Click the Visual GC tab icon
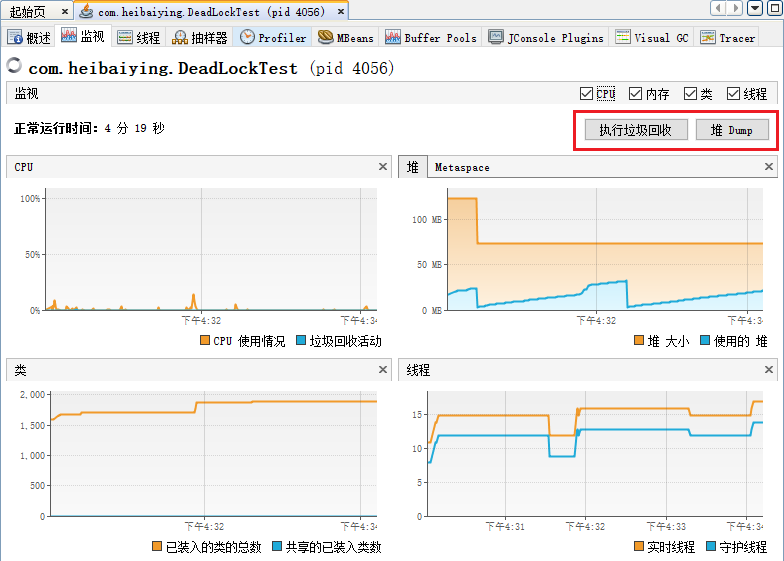This screenshot has height=561, width=784. (x=623, y=37)
